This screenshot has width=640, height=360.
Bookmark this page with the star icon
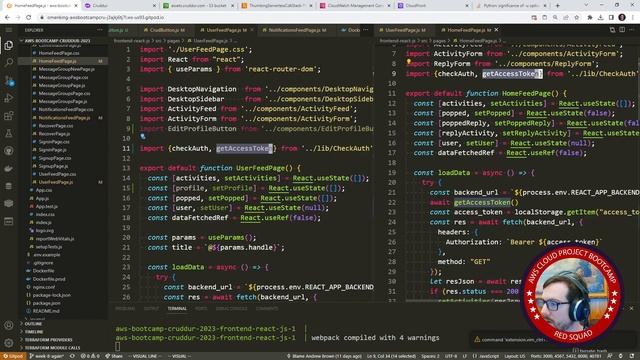[576, 18]
